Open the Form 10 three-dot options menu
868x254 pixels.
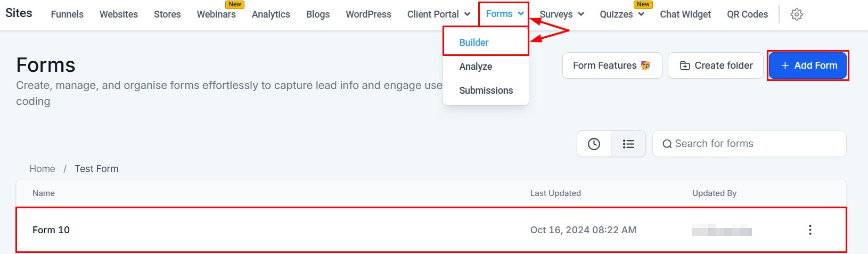[810, 230]
